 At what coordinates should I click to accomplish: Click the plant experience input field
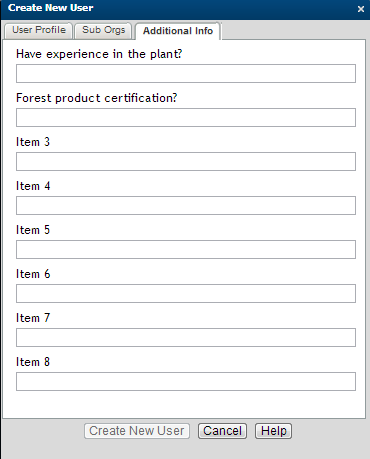click(x=186, y=73)
